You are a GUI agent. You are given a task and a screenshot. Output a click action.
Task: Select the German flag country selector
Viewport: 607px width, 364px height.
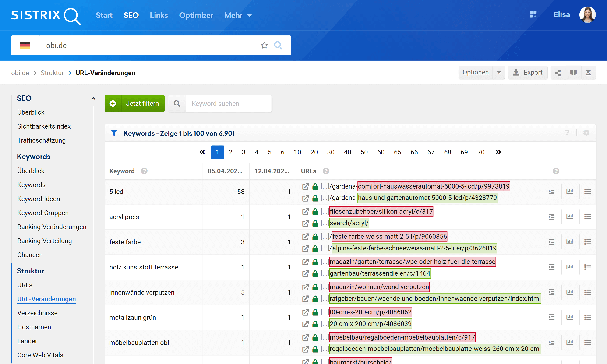(25, 45)
